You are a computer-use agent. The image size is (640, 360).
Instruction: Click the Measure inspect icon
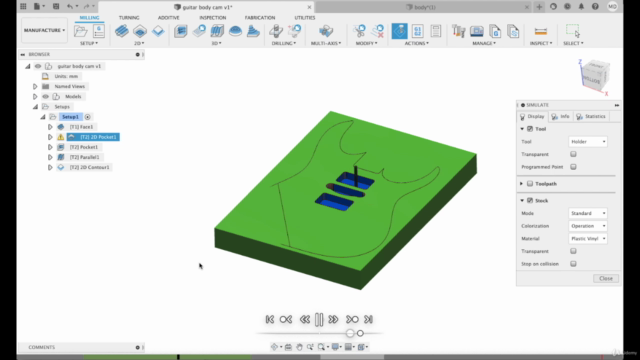tap(540, 31)
